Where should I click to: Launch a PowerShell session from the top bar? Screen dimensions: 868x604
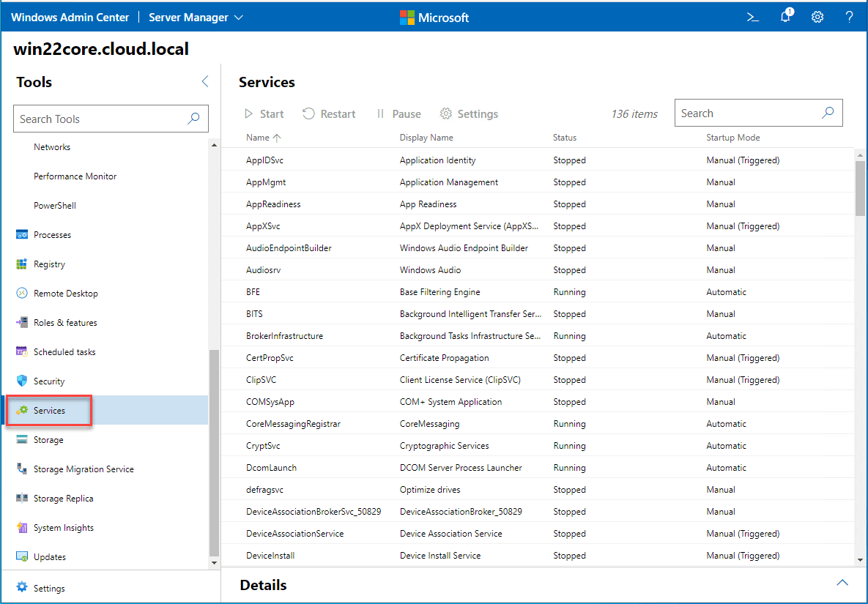tap(752, 16)
